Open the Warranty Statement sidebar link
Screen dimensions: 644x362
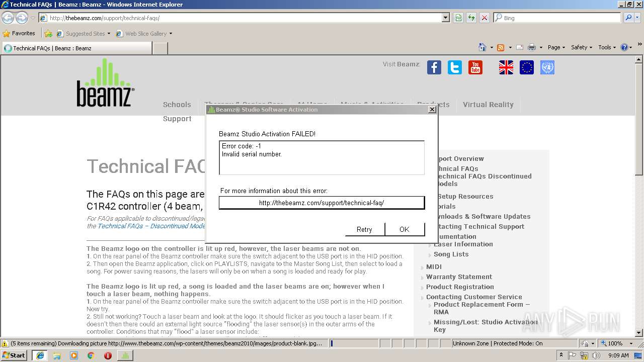459,277
